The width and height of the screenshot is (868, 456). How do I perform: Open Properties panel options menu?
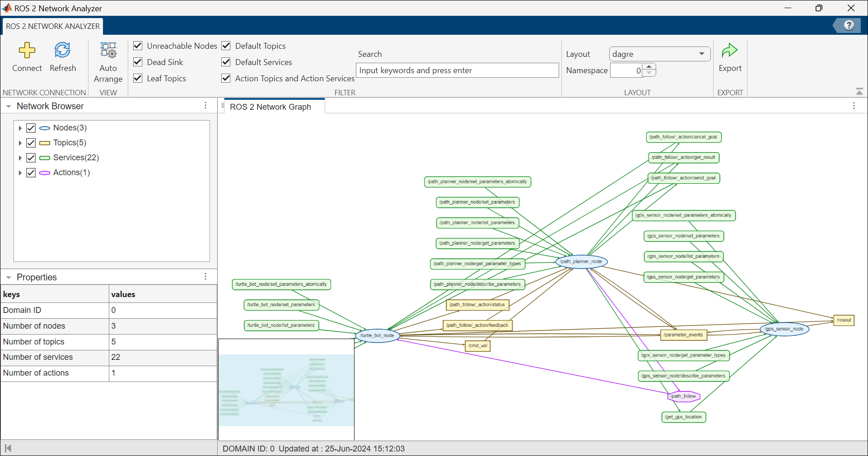(x=205, y=276)
